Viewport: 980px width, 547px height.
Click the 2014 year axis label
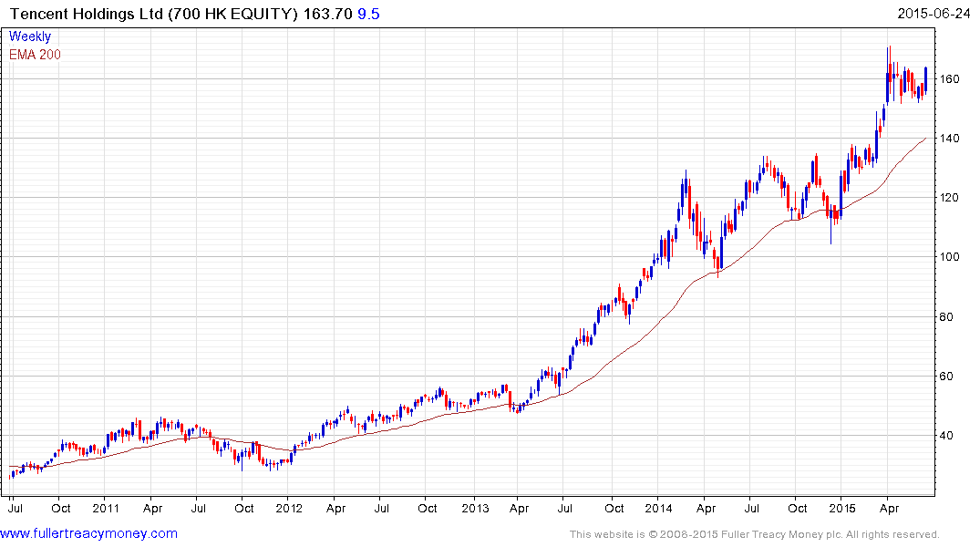pos(658,508)
